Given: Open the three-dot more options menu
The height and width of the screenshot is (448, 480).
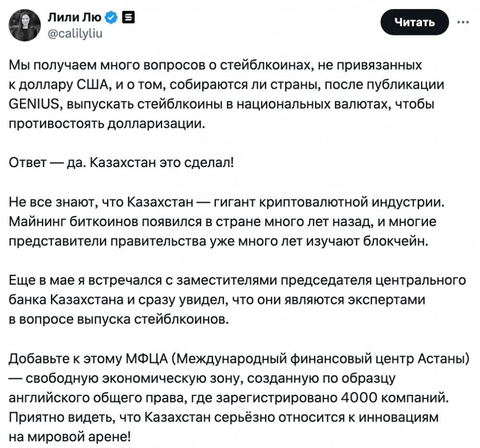Looking at the screenshot, I should pyautogui.click(x=463, y=22).
